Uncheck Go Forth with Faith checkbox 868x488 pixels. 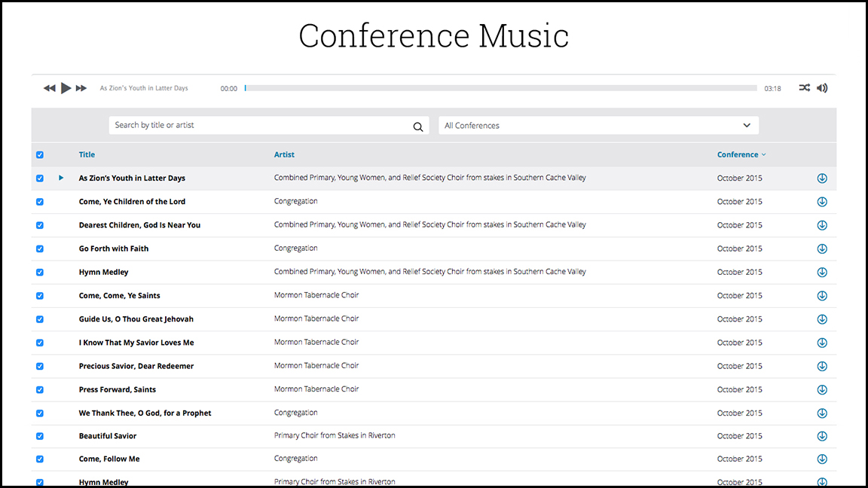coord(40,249)
